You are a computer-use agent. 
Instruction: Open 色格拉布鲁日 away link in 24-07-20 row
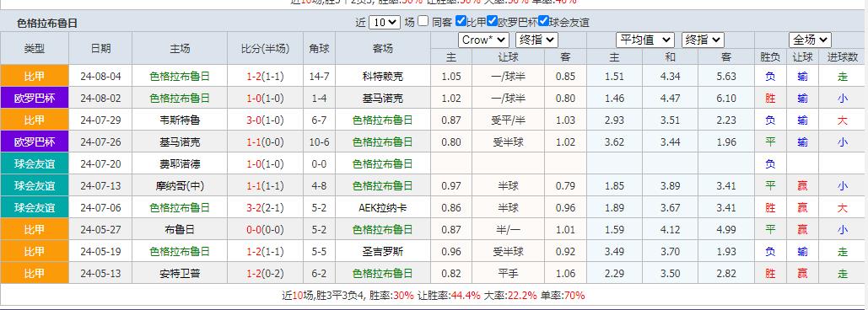click(x=382, y=164)
